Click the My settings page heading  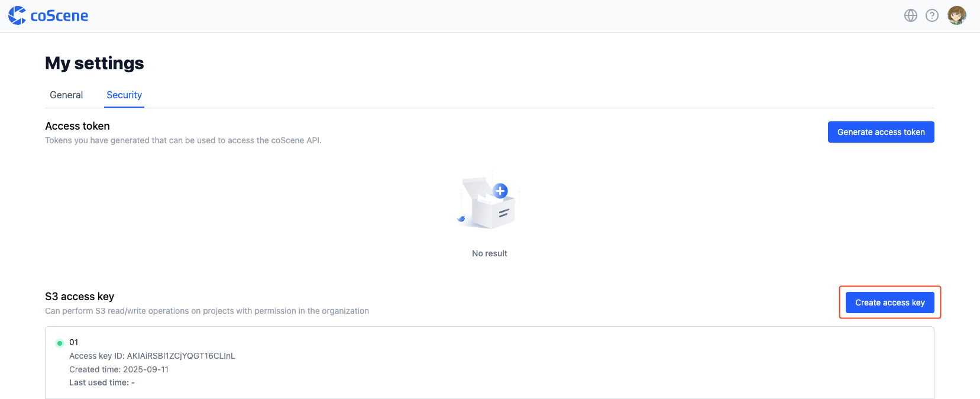95,63
